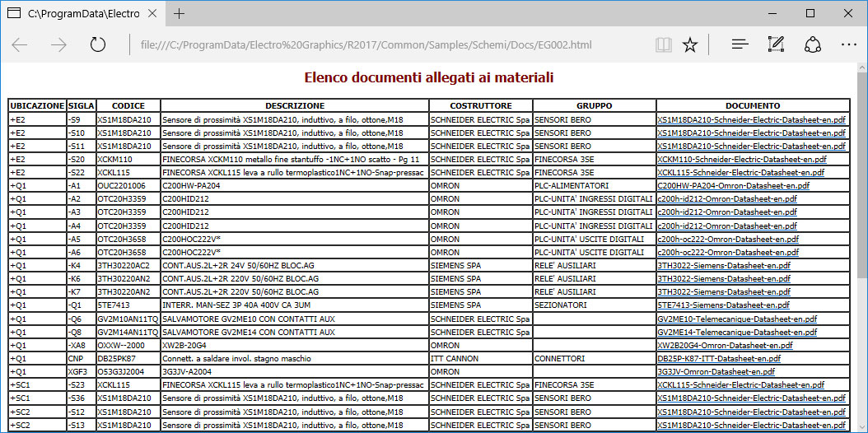
Task: Select code cell GV2M10AN11TQ
Action: pyautogui.click(x=128, y=319)
